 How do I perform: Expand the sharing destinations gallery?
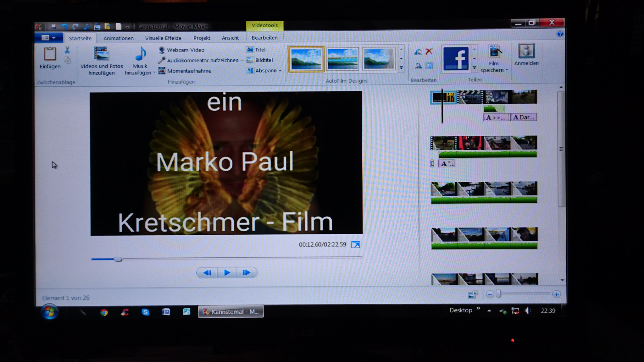click(x=474, y=68)
